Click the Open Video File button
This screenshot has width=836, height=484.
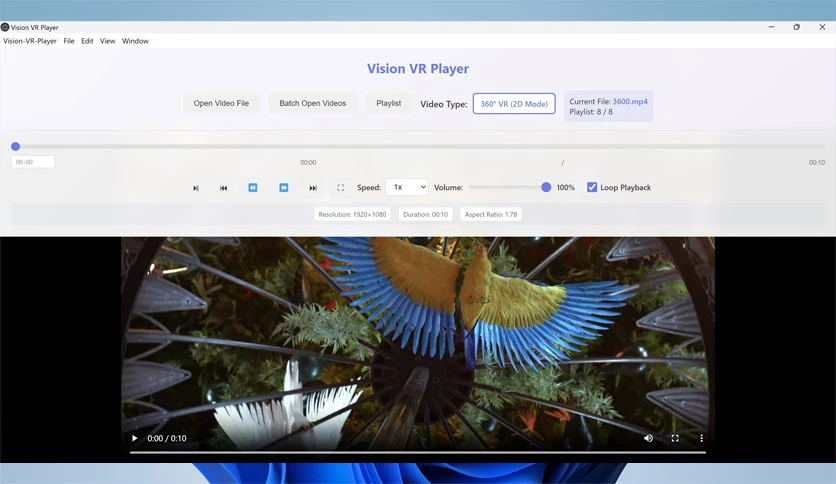point(221,103)
